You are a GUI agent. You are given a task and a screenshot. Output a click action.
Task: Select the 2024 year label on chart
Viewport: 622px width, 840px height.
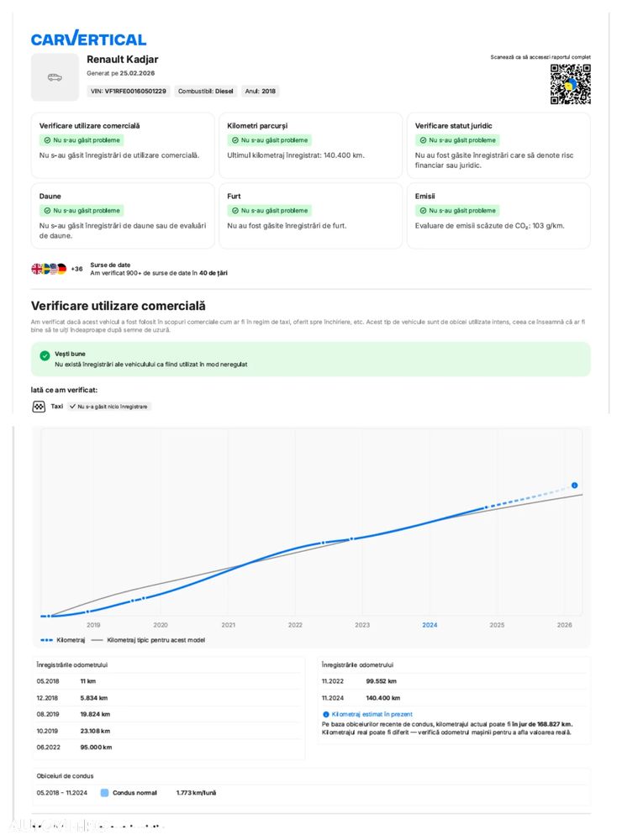coord(430,625)
